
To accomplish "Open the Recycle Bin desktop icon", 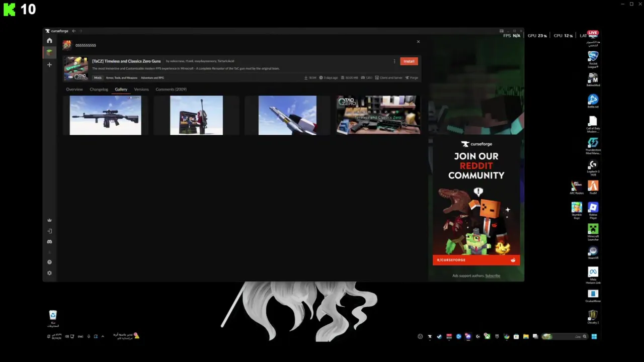I will (53, 318).
